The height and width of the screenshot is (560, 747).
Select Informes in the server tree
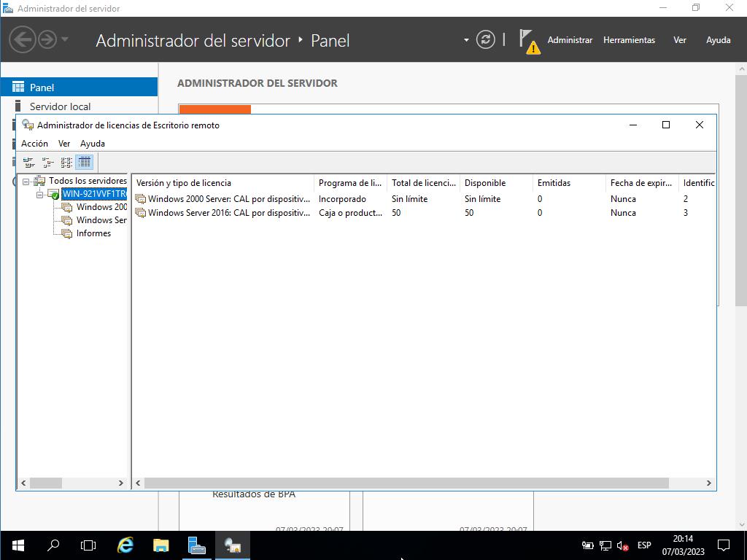point(93,233)
